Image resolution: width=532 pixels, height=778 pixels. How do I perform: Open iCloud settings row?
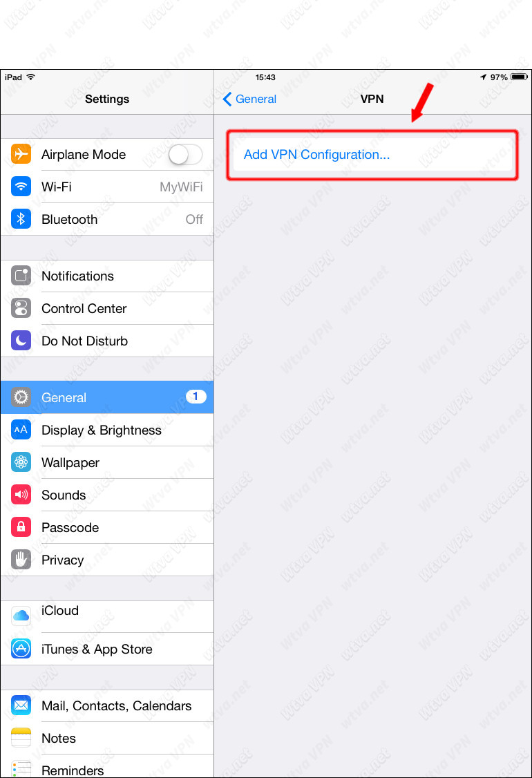(107, 616)
